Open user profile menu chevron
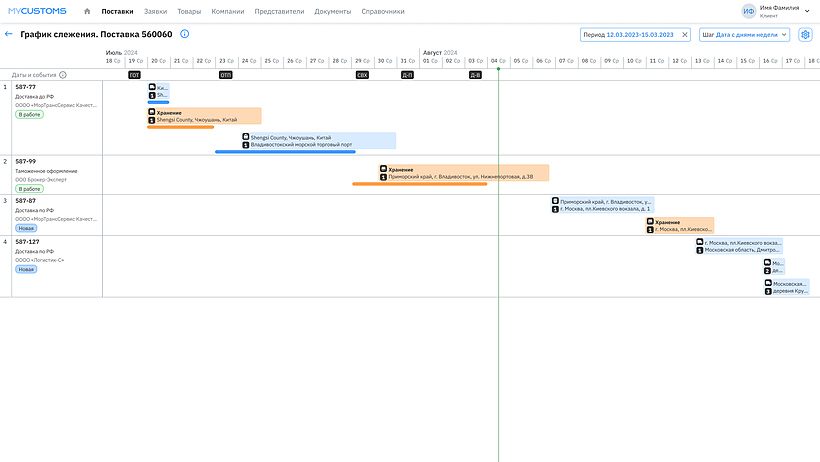 (809, 11)
